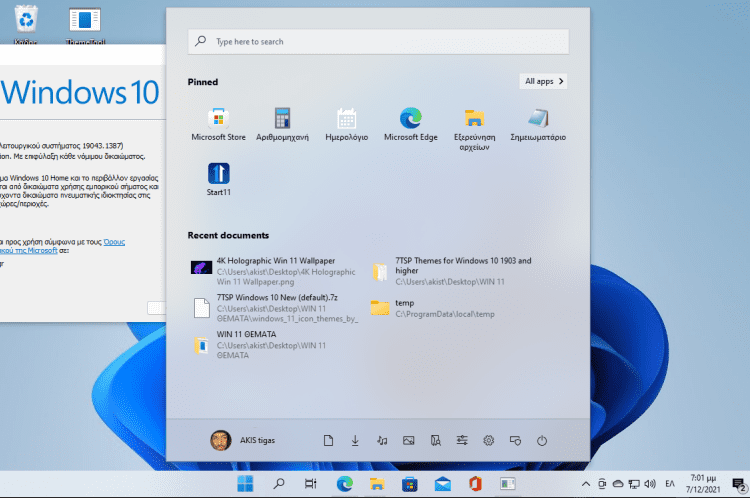Click taskbar search magnifier icon

tap(278, 484)
